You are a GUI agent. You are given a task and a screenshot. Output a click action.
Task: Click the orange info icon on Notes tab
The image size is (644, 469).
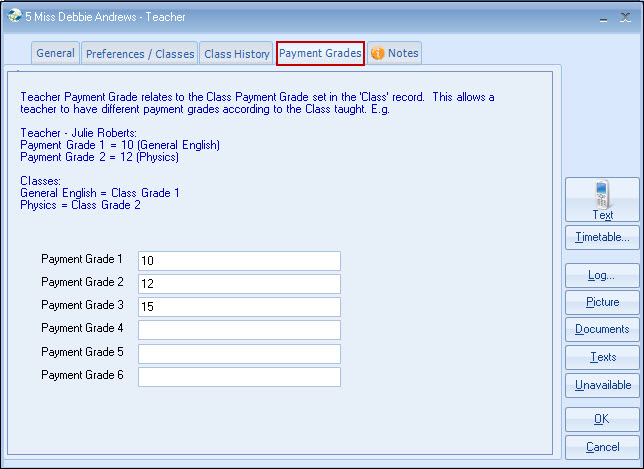click(378, 53)
